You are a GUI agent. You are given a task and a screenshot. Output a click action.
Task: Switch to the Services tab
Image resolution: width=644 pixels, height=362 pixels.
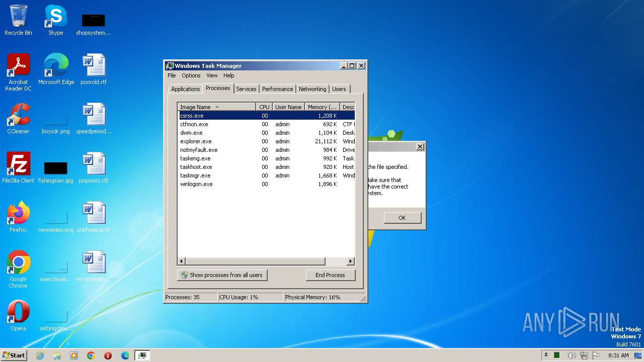(x=246, y=89)
